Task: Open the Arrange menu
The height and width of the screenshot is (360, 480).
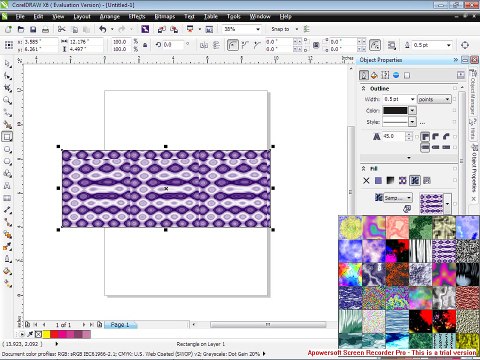Action: pyautogui.click(x=110, y=16)
